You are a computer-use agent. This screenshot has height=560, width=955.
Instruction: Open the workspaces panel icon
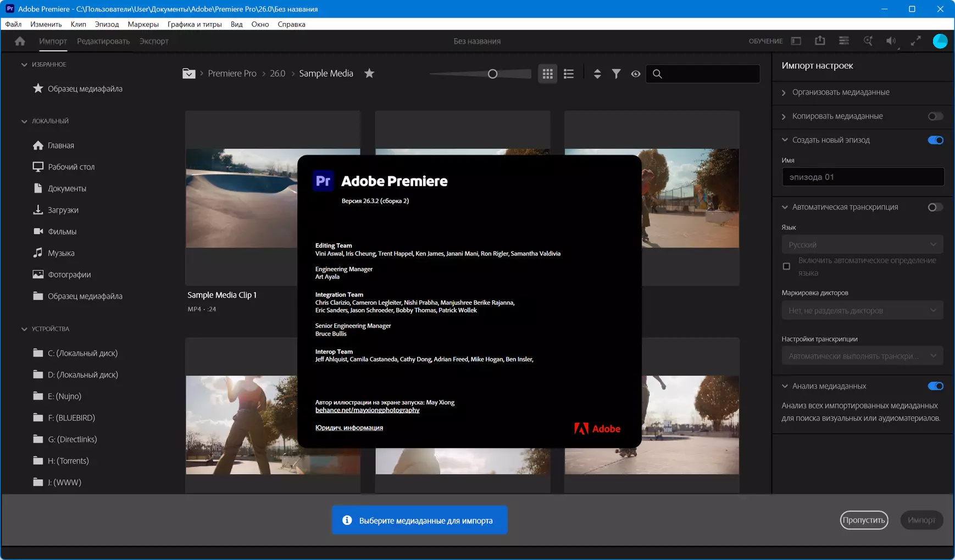coord(796,41)
